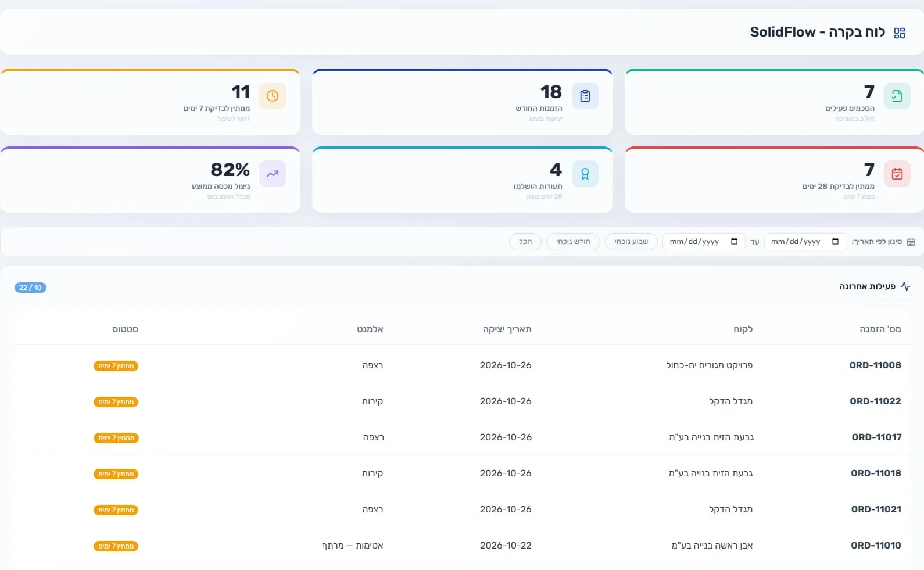
Task: Click the pulse icon beside פעילות אחרונה
Action: point(905,286)
